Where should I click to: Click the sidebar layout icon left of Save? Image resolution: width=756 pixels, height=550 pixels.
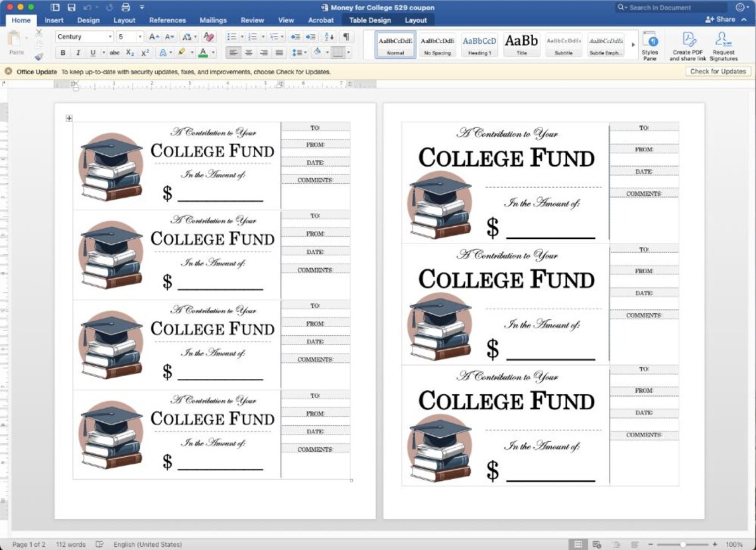click(x=55, y=7)
